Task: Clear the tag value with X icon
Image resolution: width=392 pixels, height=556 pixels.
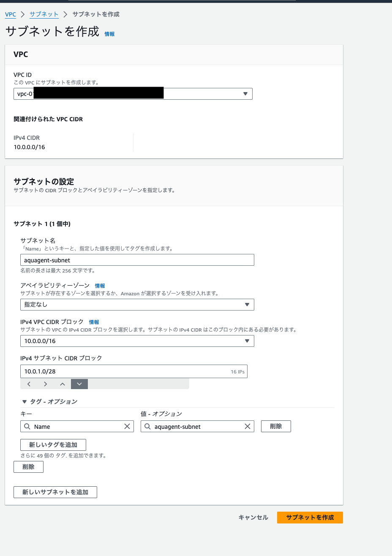Action: click(248, 427)
